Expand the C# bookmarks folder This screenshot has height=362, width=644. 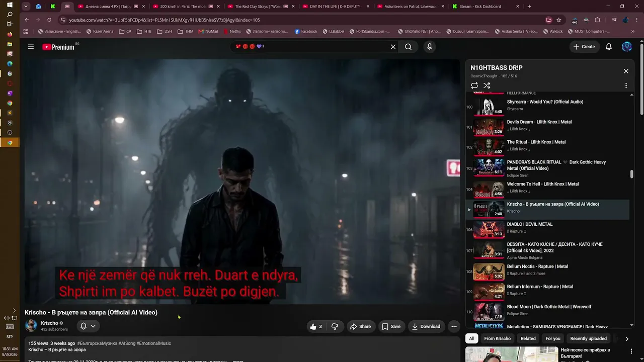coord(125,31)
